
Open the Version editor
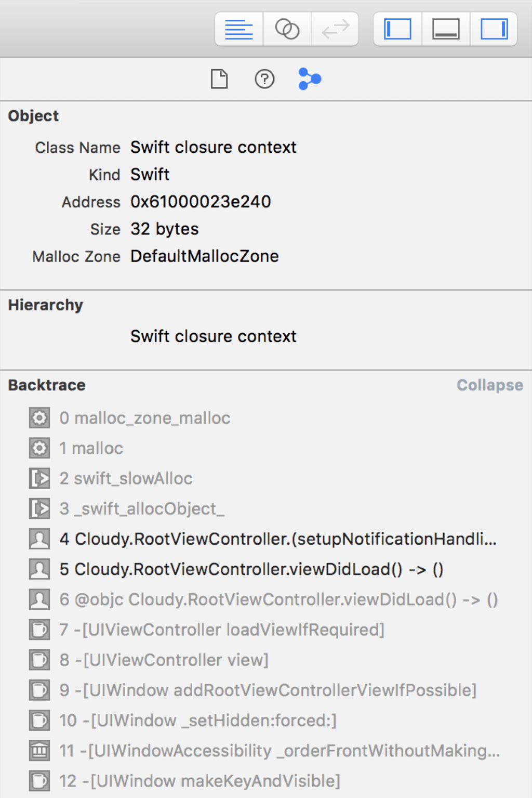(335, 29)
